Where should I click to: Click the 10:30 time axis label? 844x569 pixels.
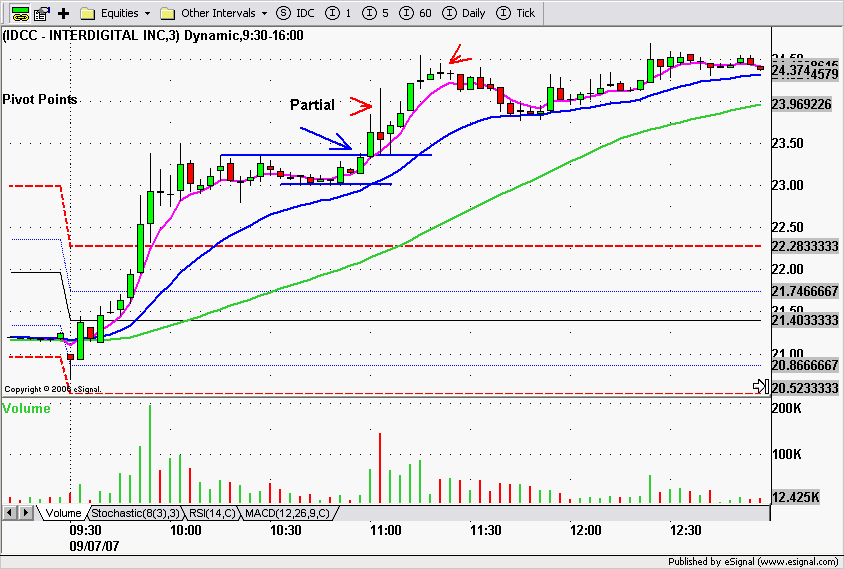tap(286, 531)
